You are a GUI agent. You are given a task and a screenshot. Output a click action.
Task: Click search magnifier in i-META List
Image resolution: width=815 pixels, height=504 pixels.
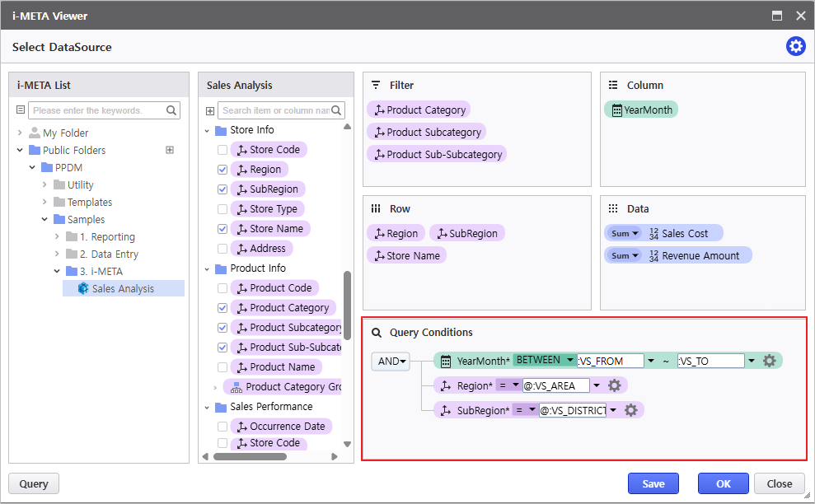point(172,110)
